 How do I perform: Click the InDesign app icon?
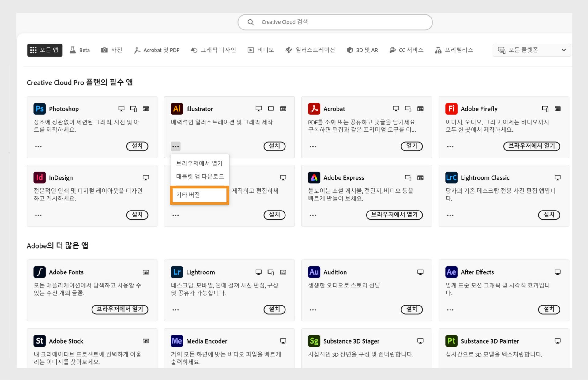point(40,177)
